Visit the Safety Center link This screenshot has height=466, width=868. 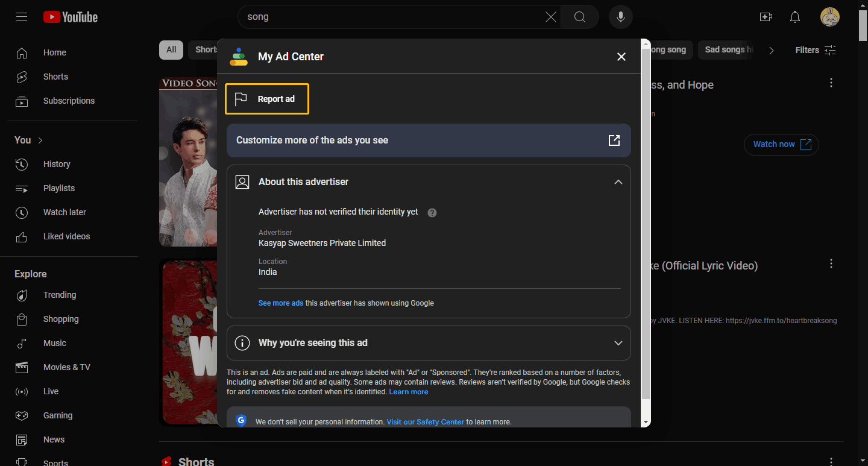pos(426,422)
